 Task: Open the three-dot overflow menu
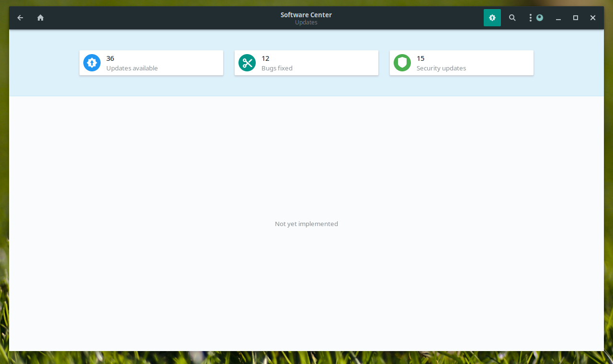(x=530, y=18)
